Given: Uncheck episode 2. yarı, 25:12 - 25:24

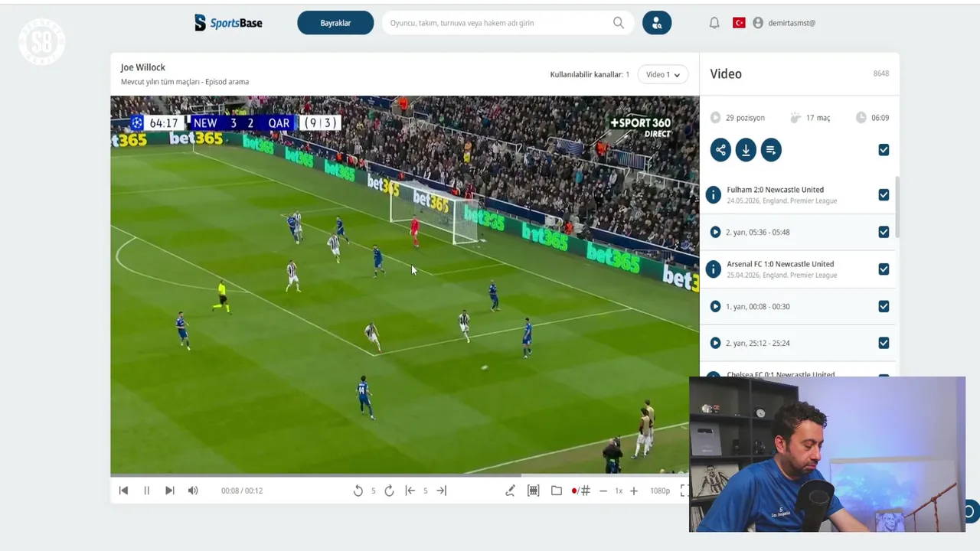Looking at the screenshot, I should (884, 343).
